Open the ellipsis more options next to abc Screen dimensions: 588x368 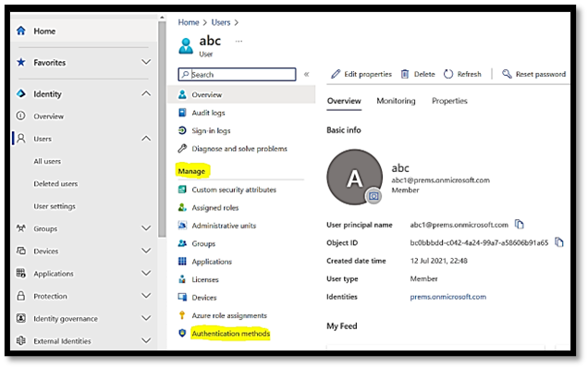point(239,41)
